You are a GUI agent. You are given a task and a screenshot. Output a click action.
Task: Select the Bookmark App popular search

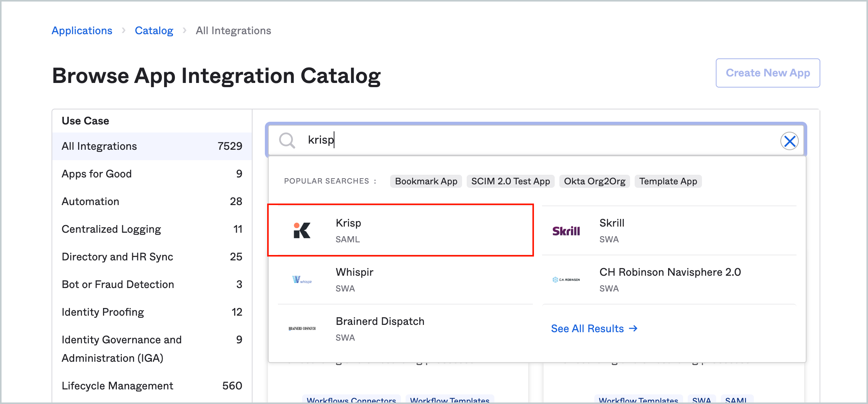(426, 181)
